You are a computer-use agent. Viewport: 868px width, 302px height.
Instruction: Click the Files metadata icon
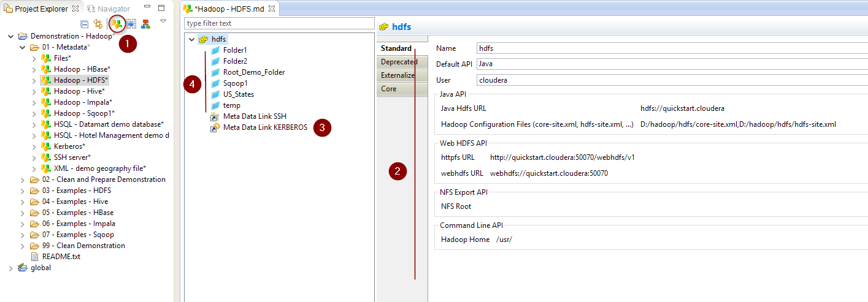[45, 58]
